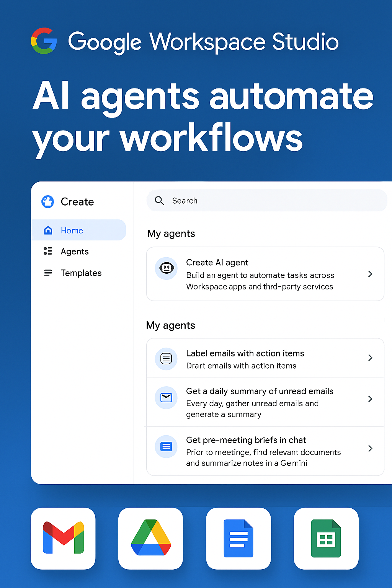The image size is (392, 588).
Task: Click the Create AI agent robot icon
Action: pos(166,268)
